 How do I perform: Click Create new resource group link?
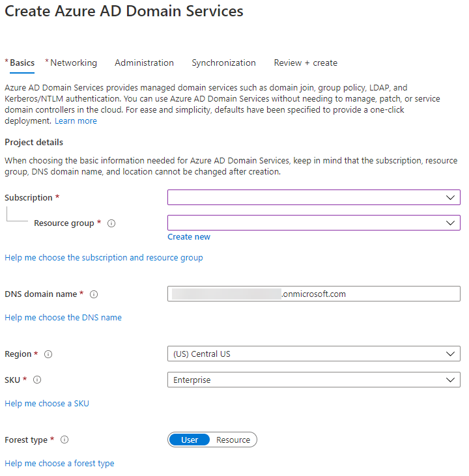(x=189, y=237)
